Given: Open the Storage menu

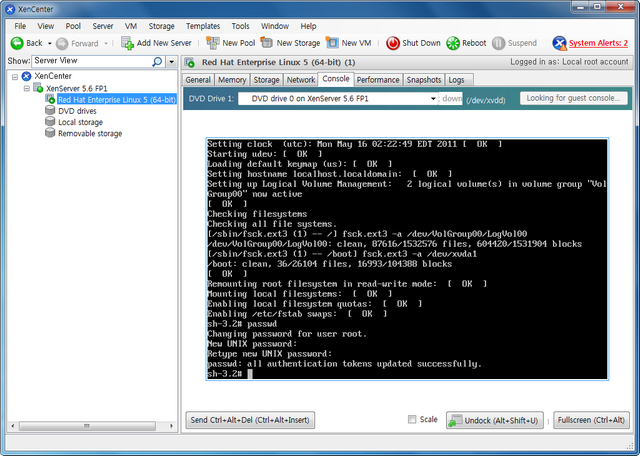Looking at the screenshot, I should point(161,26).
